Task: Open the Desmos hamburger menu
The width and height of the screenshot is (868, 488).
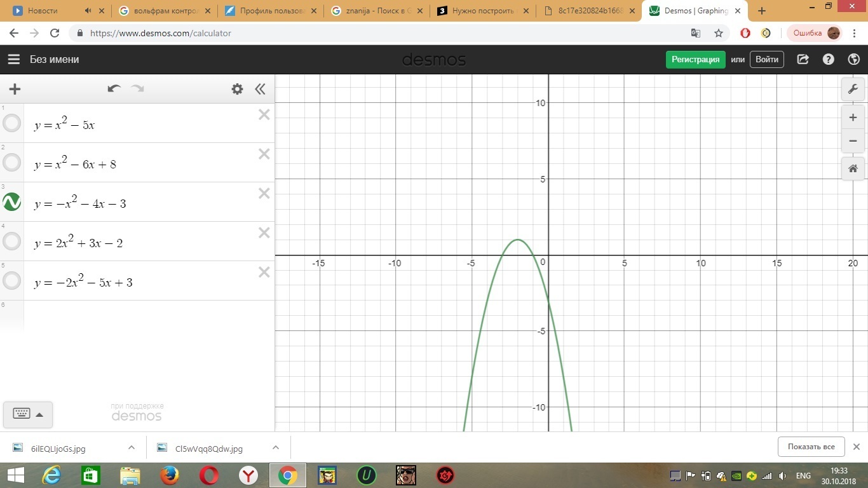Action: pos(14,59)
